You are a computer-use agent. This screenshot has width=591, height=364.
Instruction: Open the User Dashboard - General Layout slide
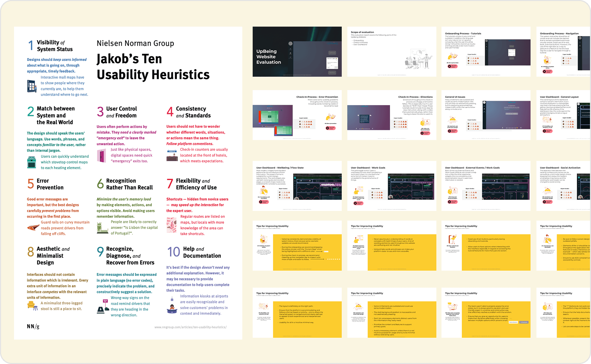[x=563, y=115]
